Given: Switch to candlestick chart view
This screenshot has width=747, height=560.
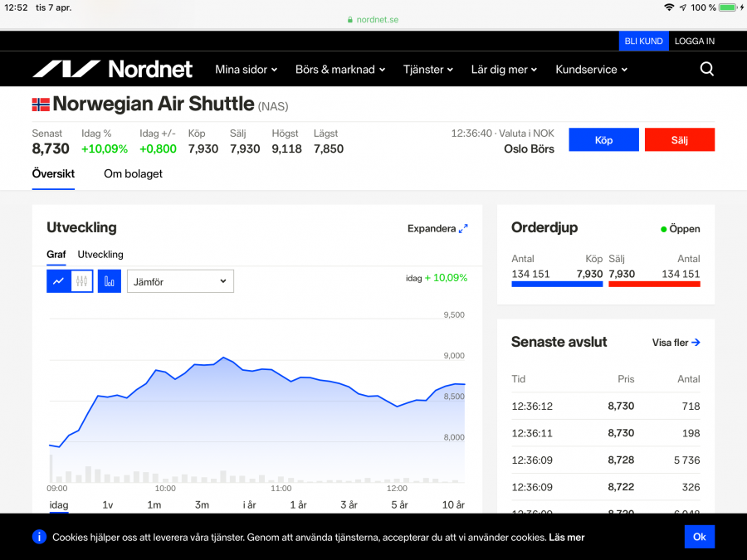Looking at the screenshot, I should coord(81,281).
